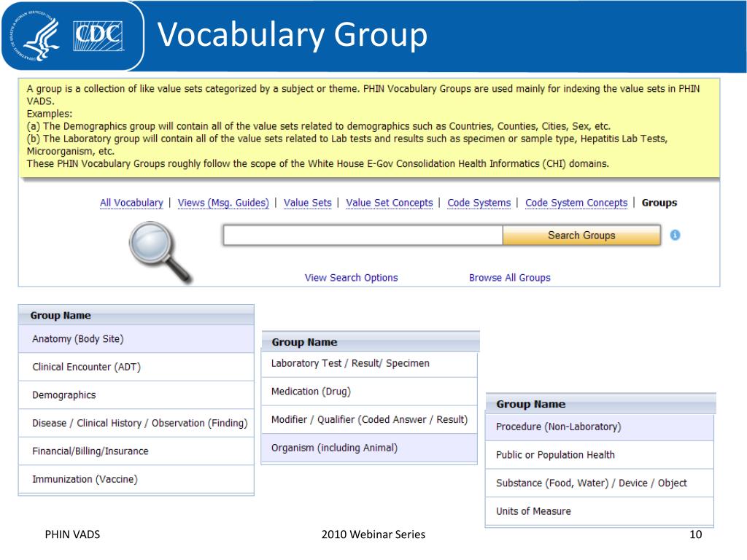Image resolution: width=747 pixels, height=560 pixels.
Task: Click the HHS eagle logo
Action: 34,36
